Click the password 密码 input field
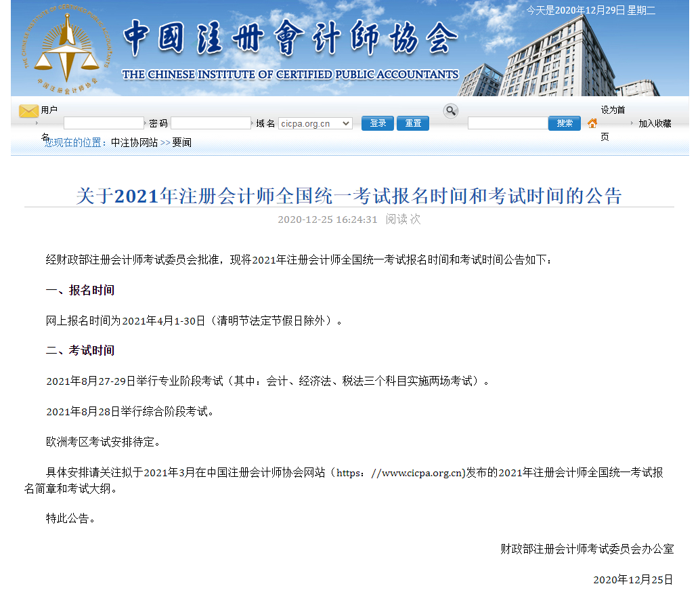The image size is (700, 607). coord(210,123)
